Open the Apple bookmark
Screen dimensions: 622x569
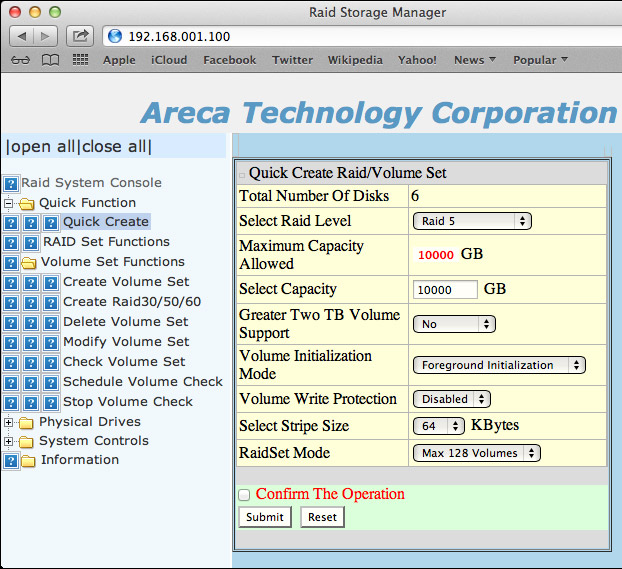pos(119,60)
